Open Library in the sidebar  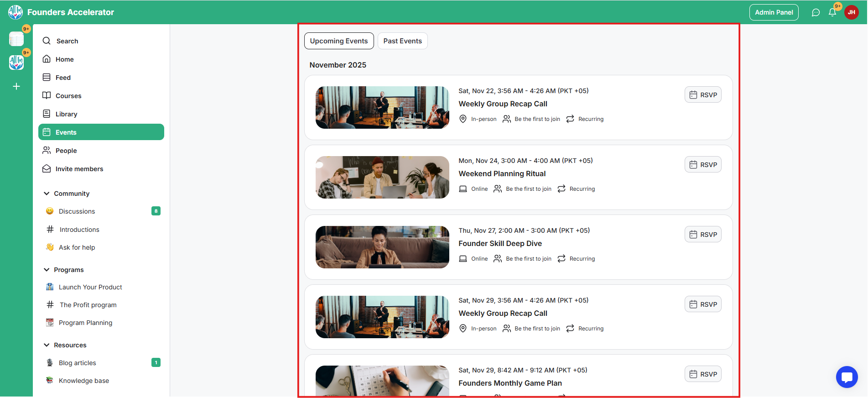pos(101,114)
